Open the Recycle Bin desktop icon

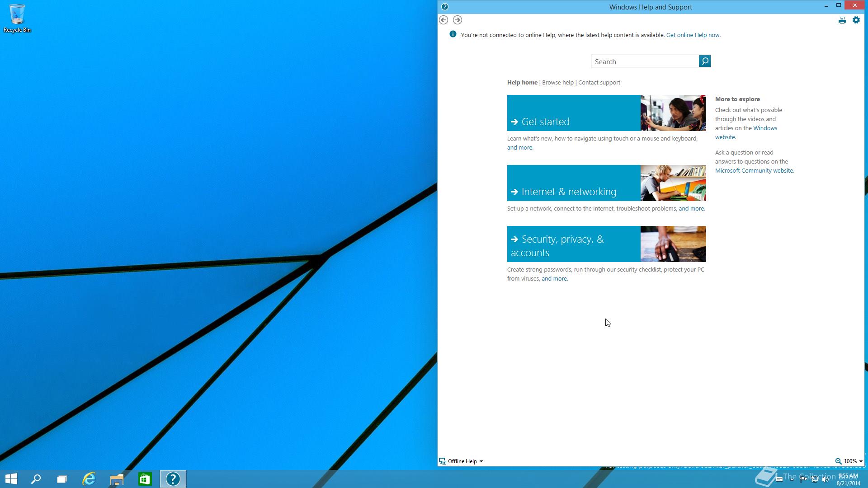point(17,18)
